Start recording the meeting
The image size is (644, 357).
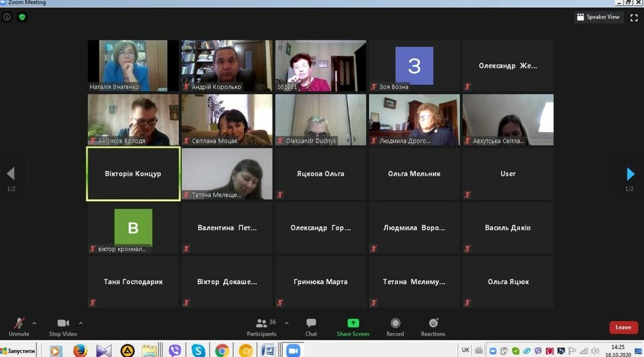[x=395, y=326]
